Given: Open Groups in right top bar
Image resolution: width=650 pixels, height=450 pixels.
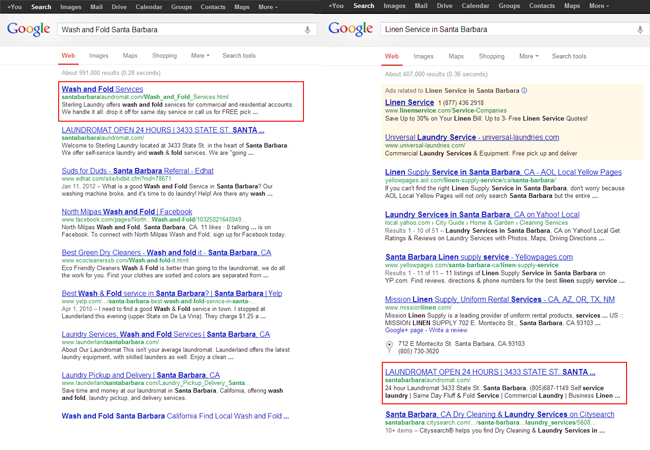Looking at the screenshot, I should pos(509,6).
